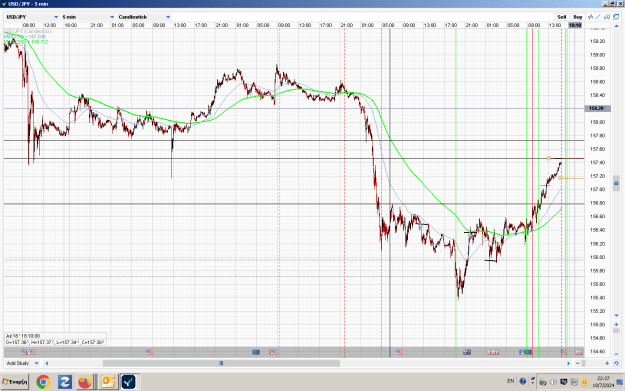Click the horizontal chart scrollbar thumb

tap(221, 363)
